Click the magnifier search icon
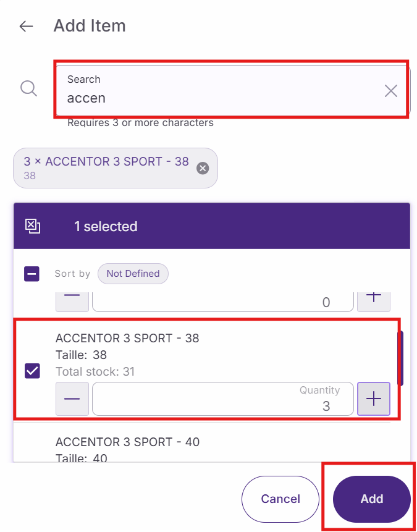The image size is (417, 532). pos(29,88)
